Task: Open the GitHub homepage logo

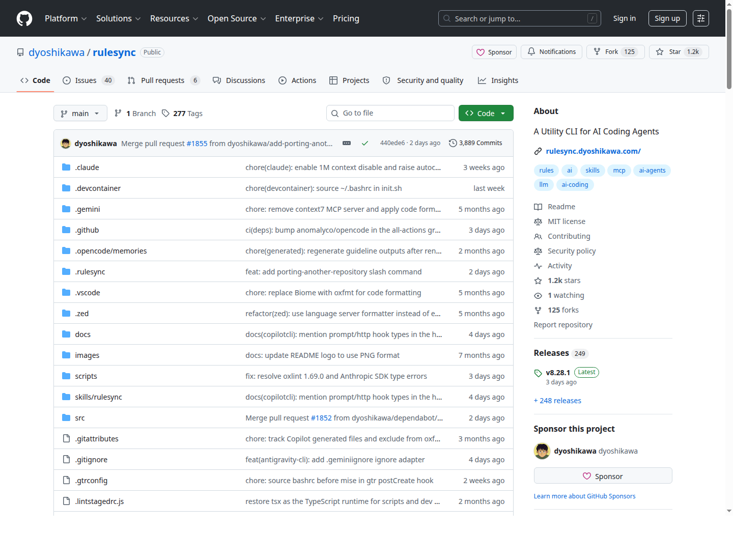Action: [x=24, y=18]
